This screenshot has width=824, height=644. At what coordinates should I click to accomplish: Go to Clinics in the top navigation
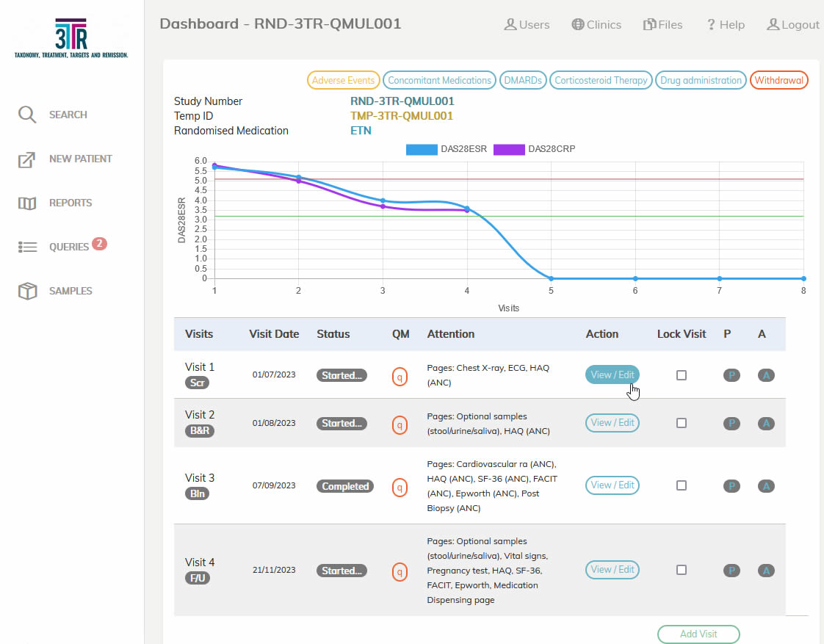596,25
